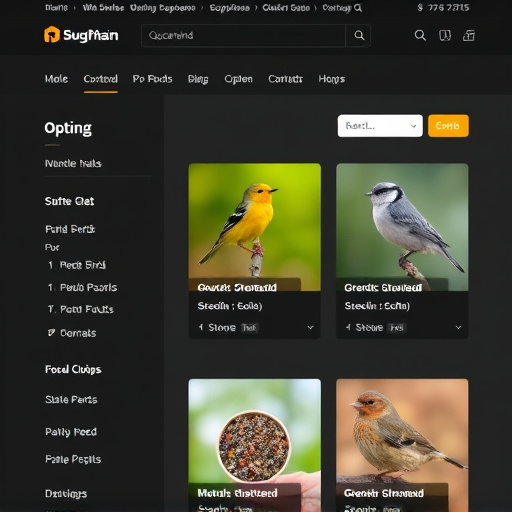Click the Supplies breadcrumb link

pos(229,8)
